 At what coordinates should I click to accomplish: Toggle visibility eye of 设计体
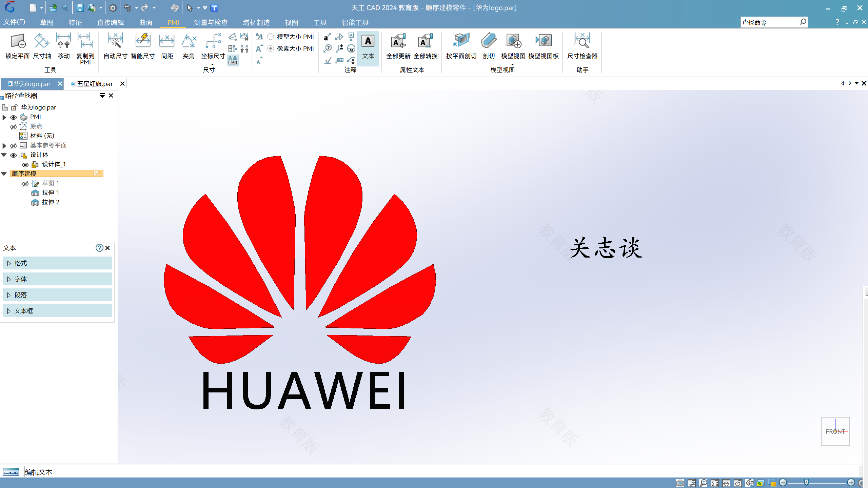[x=14, y=155]
